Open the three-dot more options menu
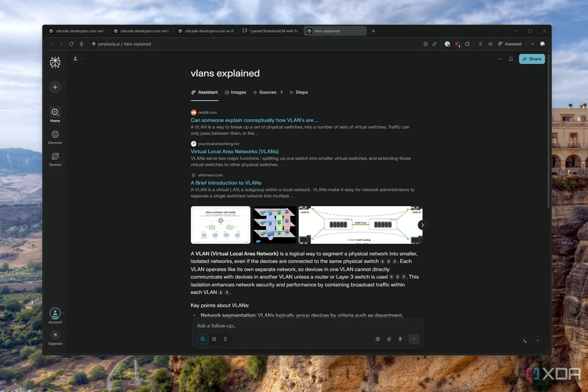 (500, 59)
